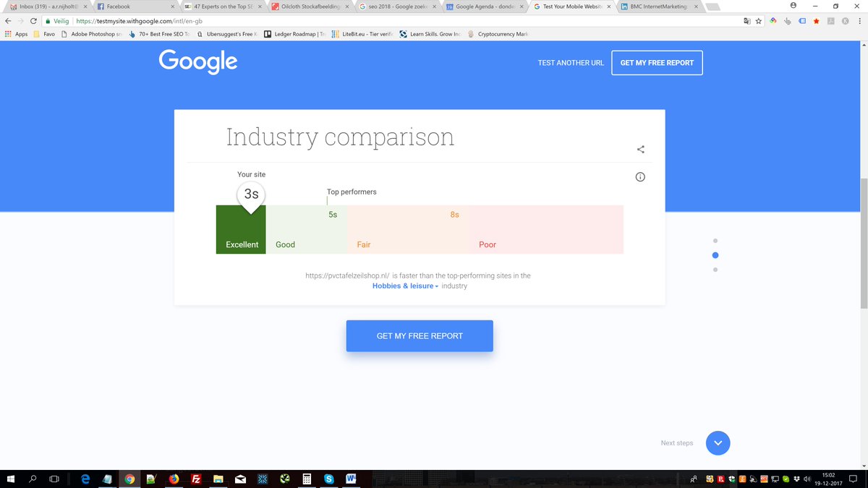Screen dimensions: 868x488
Task: Click the volume speaker icon in tray
Action: point(806,479)
